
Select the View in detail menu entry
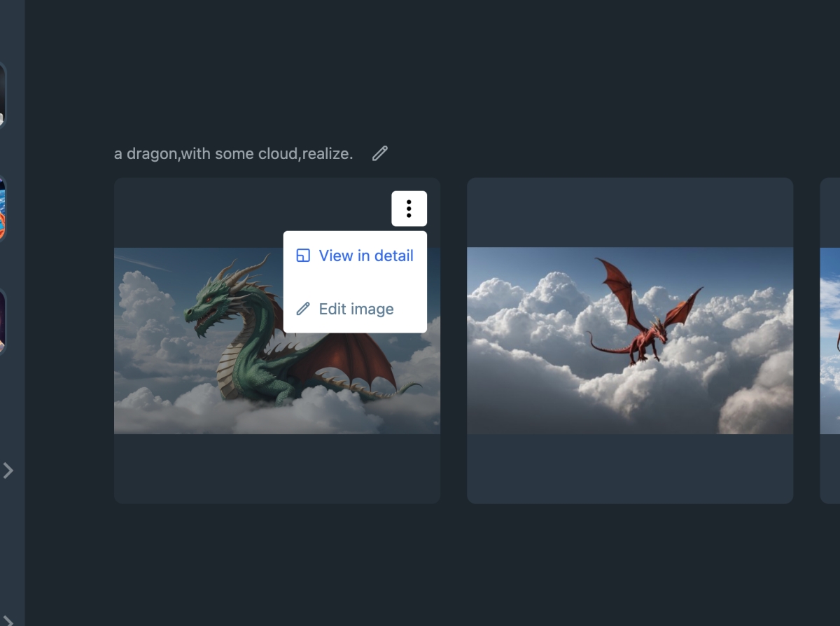click(365, 256)
